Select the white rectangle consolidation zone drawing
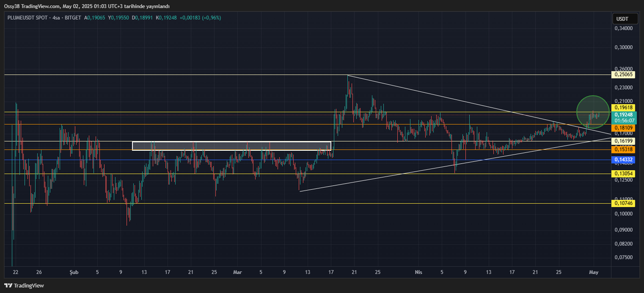 pos(231,146)
